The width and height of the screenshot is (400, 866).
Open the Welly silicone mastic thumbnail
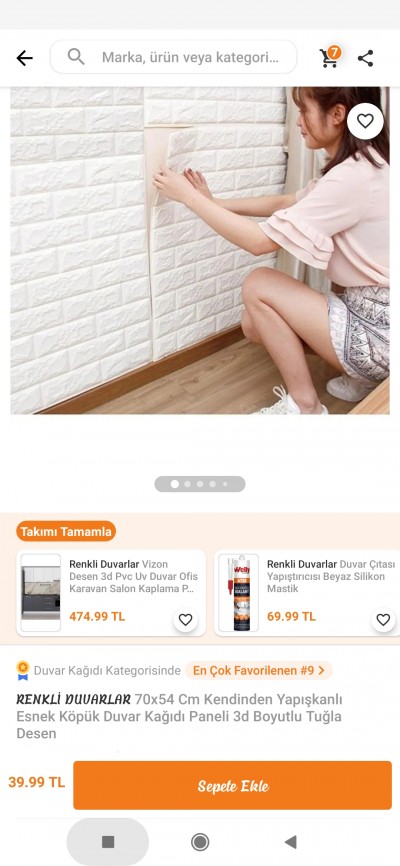coord(238,593)
